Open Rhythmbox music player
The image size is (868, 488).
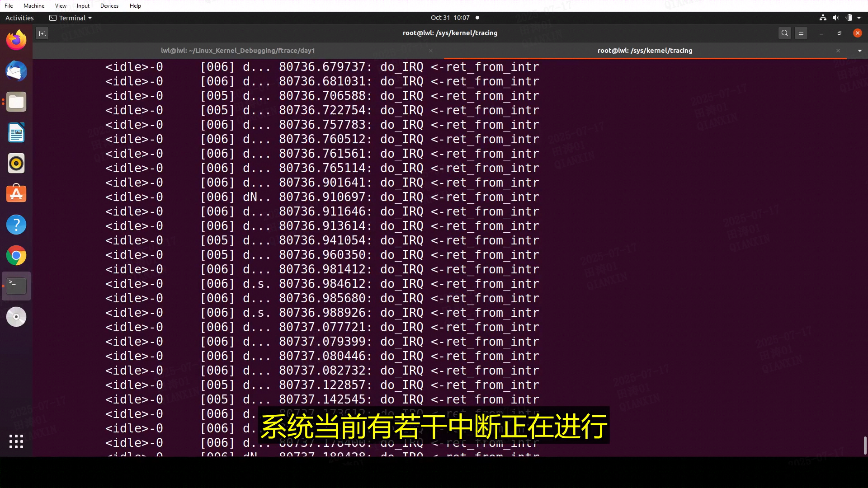tap(16, 164)
